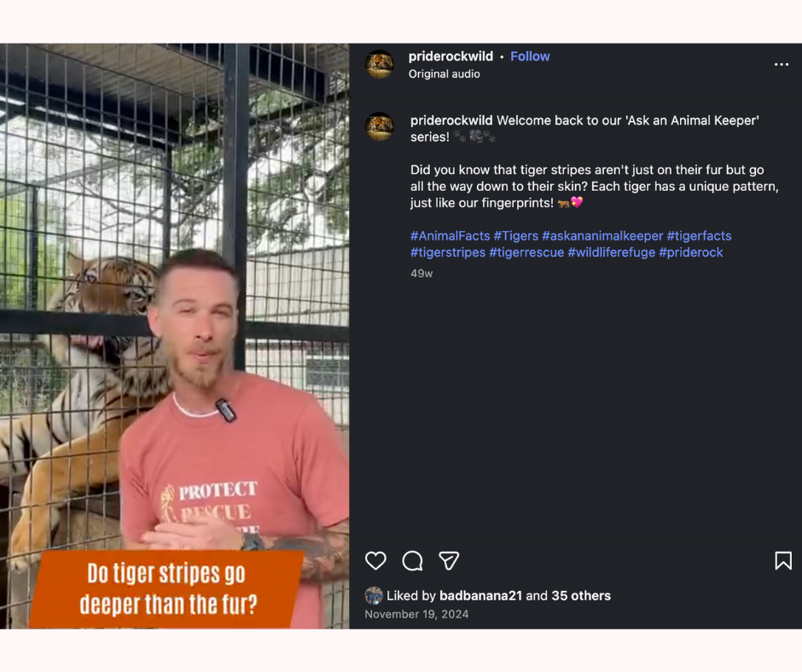Screen dimensions: 802x672
Task: Open the three-dot more options menu
Action: coord(781,65)
